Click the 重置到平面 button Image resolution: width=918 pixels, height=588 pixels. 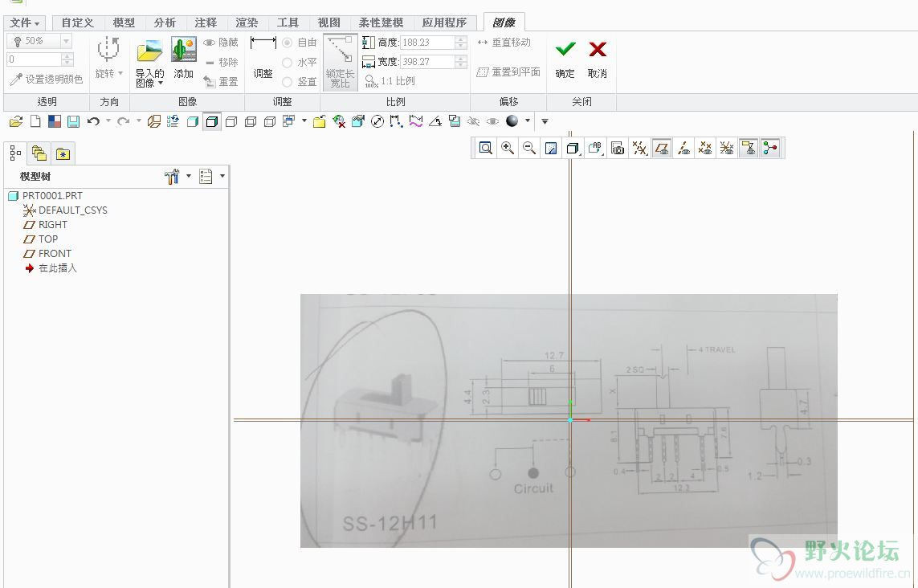click(508, 72)
